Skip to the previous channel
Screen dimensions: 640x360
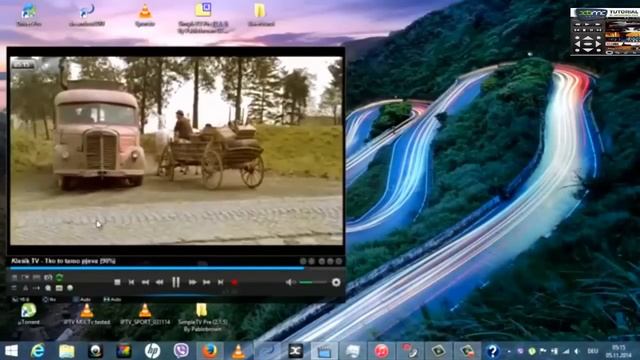[x=131, y=282]
